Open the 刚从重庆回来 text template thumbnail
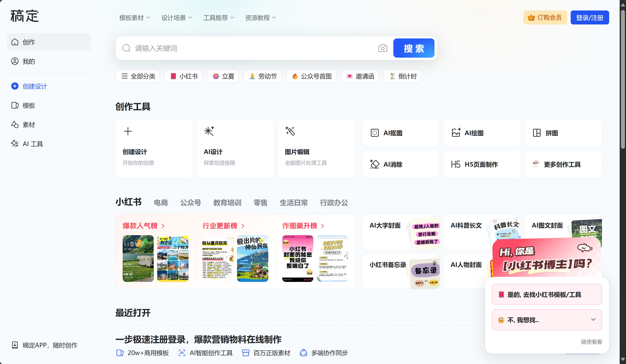The height and width of the screenshot is (364, 626). (218, 259)
